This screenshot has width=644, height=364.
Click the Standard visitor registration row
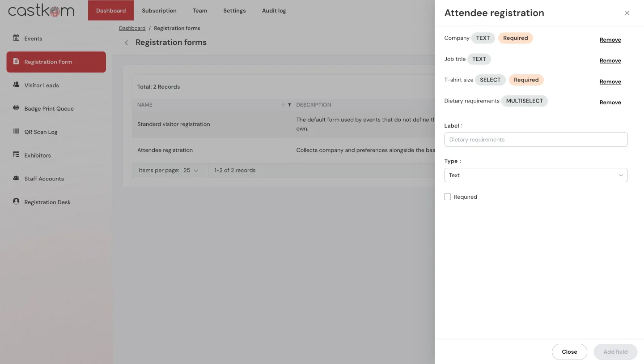coord(283,124)
